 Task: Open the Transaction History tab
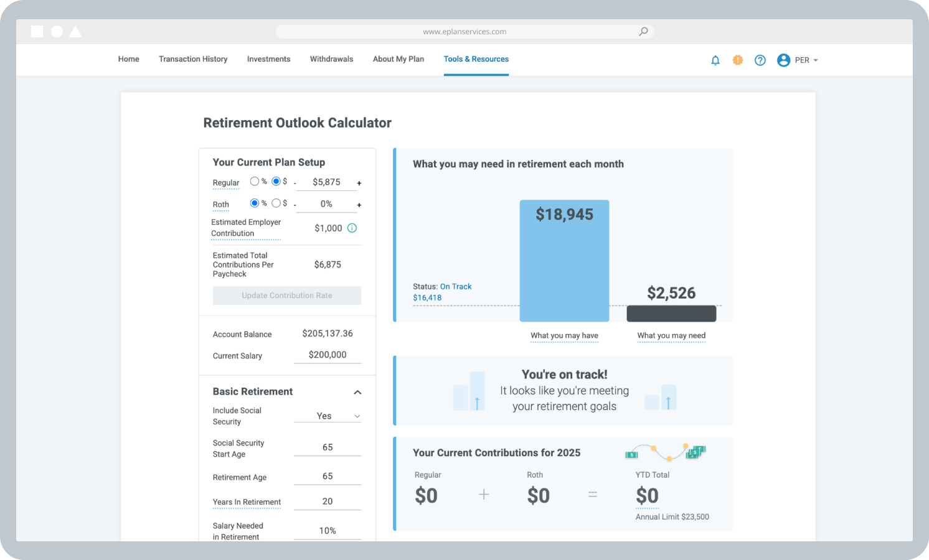pyautogui.click(x=193, y=59)
